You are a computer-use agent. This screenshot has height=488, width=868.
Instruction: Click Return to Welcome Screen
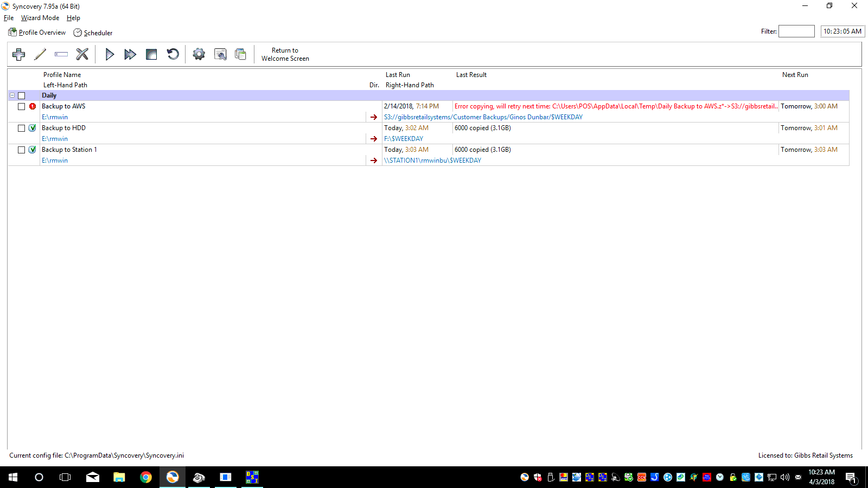pyautogui.click(x=285, y=54)
